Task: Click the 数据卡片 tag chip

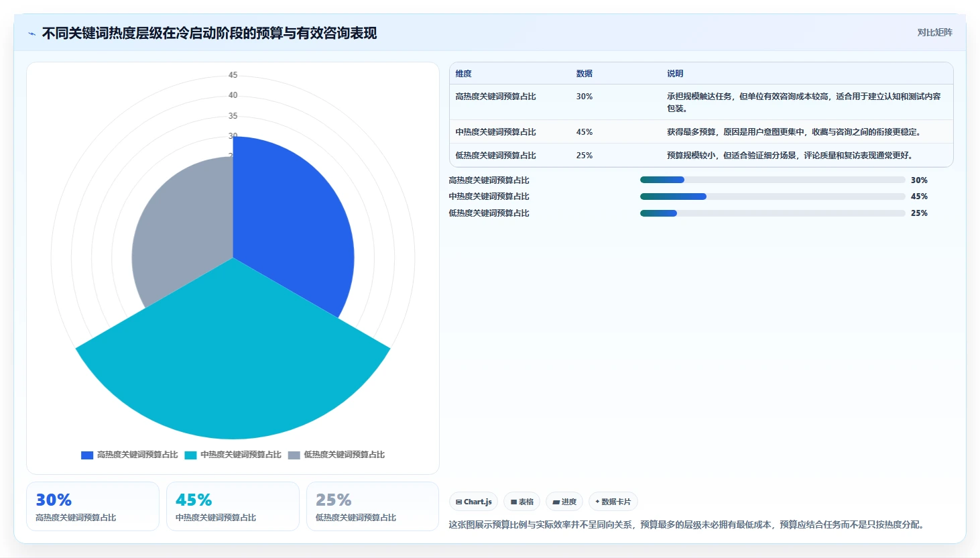Action: click(x=613, y=502)
